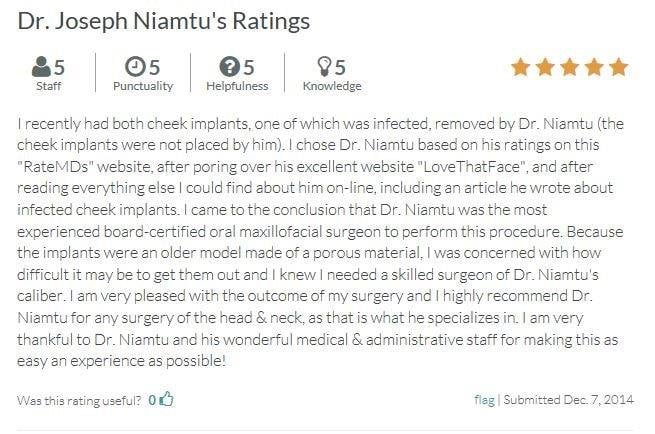Viewport: 655px width, 434px height.
Task: Select the fourth orange star
Action: (x=594, y=68)
